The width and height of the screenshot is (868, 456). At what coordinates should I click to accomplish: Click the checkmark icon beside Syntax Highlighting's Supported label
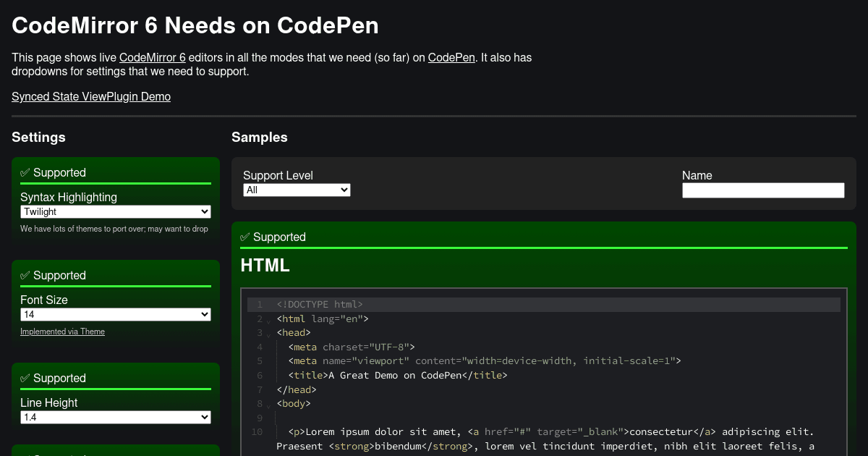(x=25, y=172)
